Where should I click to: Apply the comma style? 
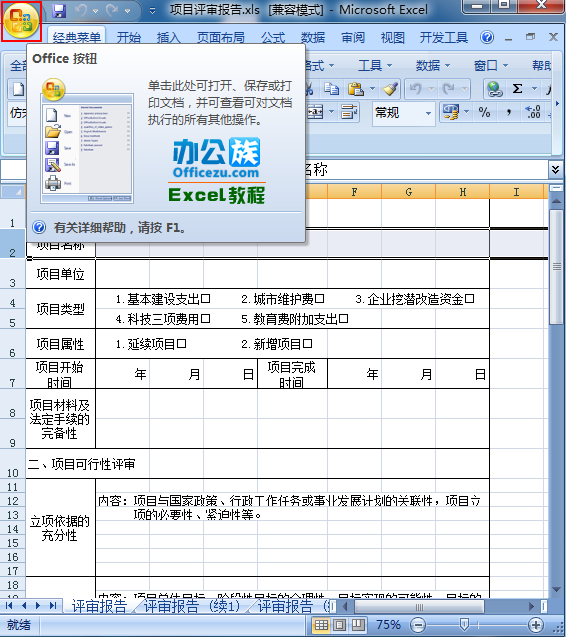pos(509,112)
